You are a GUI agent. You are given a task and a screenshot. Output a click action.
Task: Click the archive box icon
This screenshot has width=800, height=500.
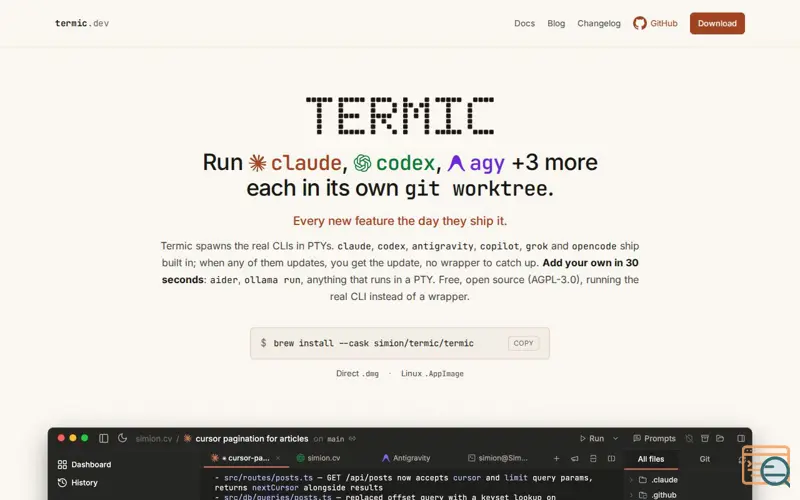[705, 439]
